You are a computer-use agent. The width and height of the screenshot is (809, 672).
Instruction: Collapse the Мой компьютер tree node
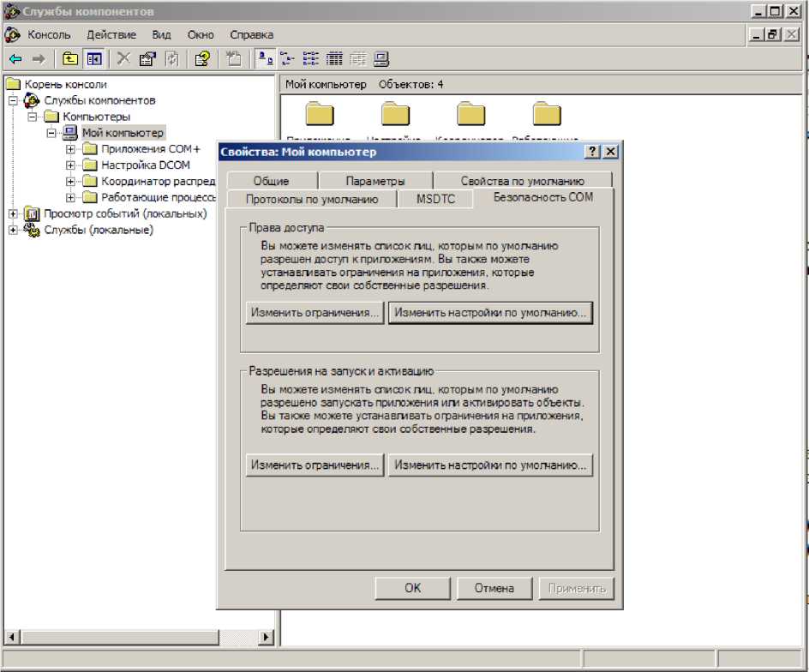tap(51, 133)
